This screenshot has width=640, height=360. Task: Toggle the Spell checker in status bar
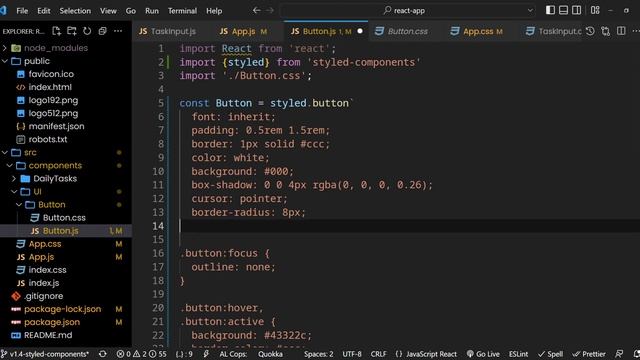point(551,354)
